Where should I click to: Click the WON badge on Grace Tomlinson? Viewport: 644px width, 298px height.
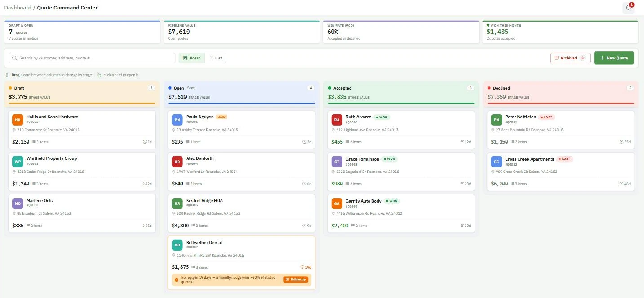click(390, 159)
